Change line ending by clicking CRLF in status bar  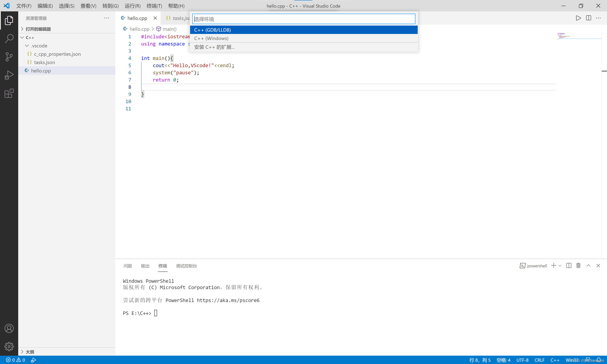[539, 360]
